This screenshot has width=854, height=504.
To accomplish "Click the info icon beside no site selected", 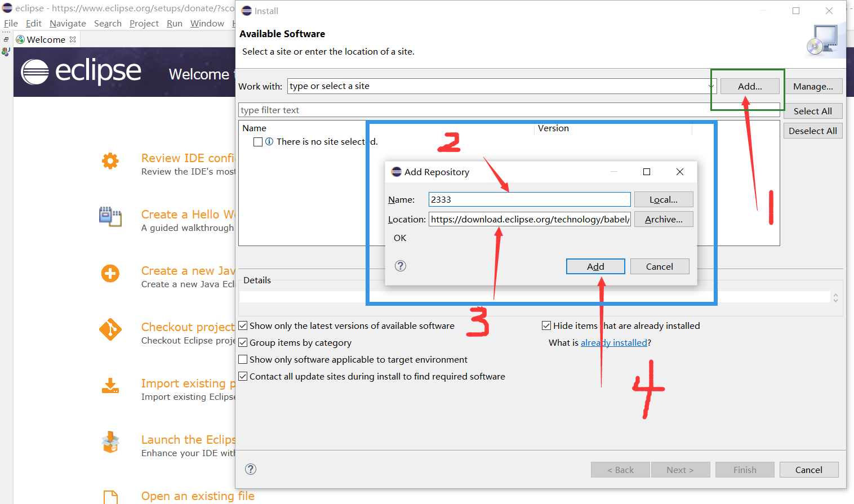I will pos(269,141).
